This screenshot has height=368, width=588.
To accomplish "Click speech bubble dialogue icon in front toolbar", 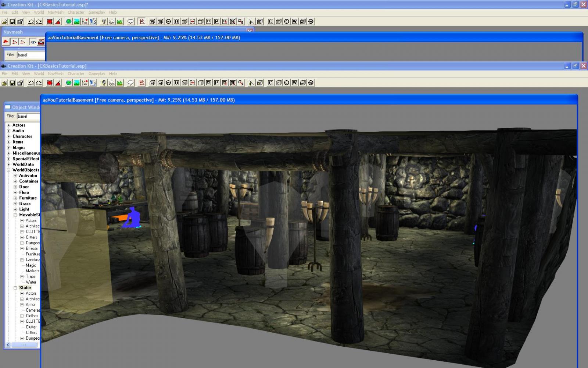I will coord(130,83).
